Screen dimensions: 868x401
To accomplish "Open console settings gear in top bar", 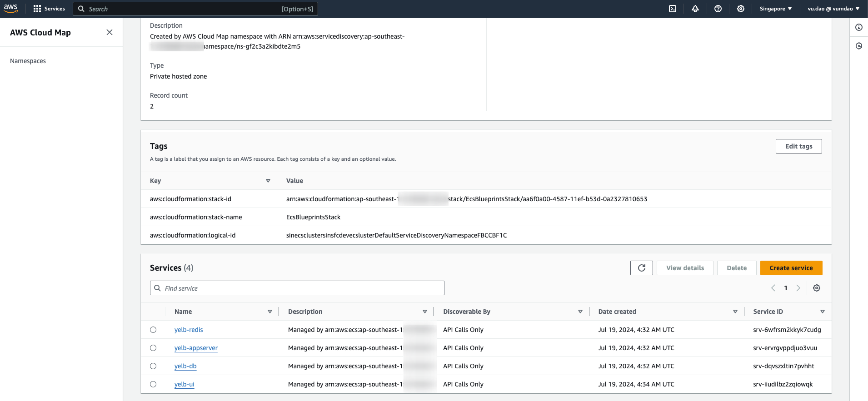I will click(741, 9).
